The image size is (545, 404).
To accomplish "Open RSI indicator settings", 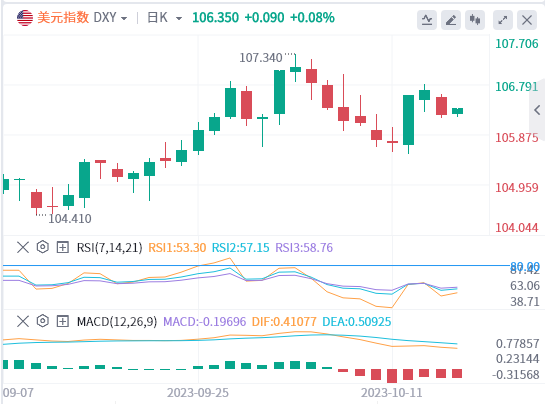I will 42,247.
